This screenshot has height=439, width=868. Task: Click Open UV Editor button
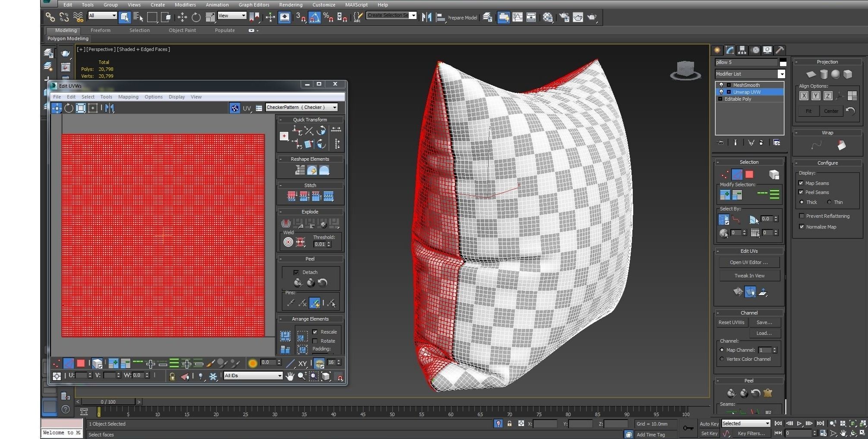point(749,262)
